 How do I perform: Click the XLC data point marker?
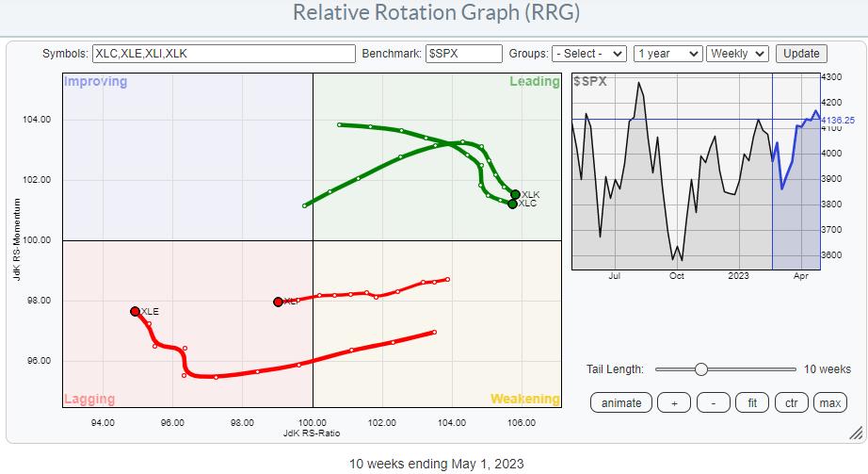[512, 204]
